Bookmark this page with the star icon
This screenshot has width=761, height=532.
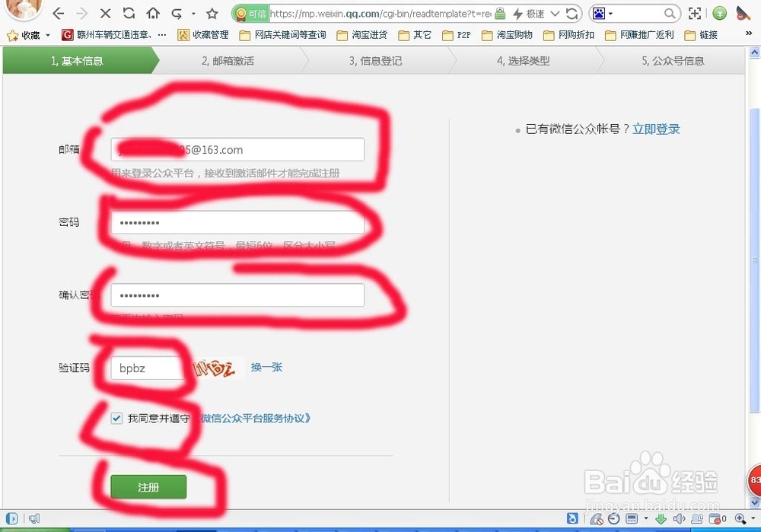click(x=212, y=14)
